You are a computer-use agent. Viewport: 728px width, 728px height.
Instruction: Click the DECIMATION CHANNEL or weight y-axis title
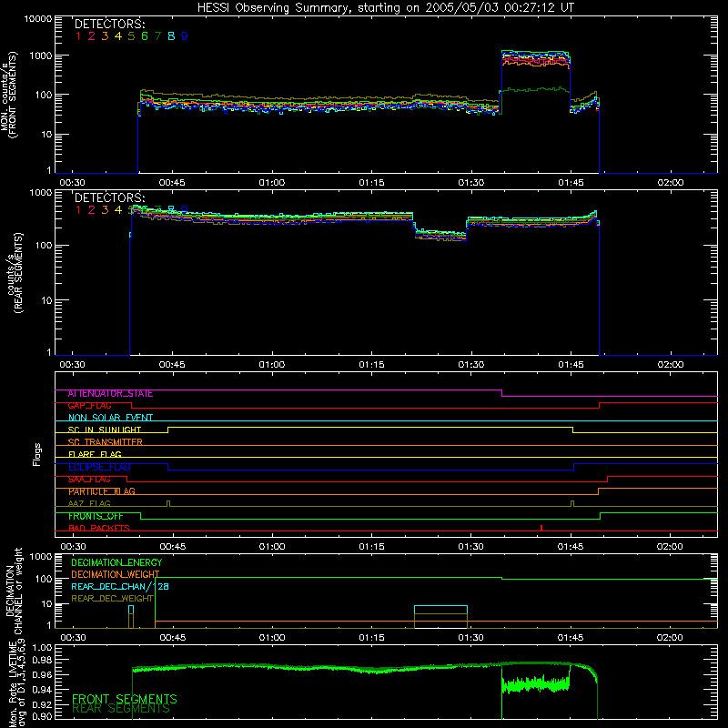coord(13,591)
